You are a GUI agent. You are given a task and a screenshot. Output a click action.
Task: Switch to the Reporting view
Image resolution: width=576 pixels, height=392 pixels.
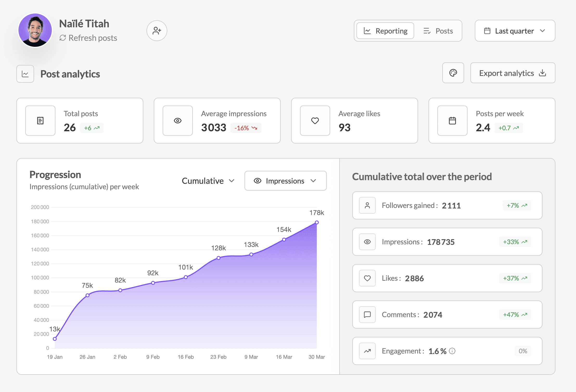(385, 31)
